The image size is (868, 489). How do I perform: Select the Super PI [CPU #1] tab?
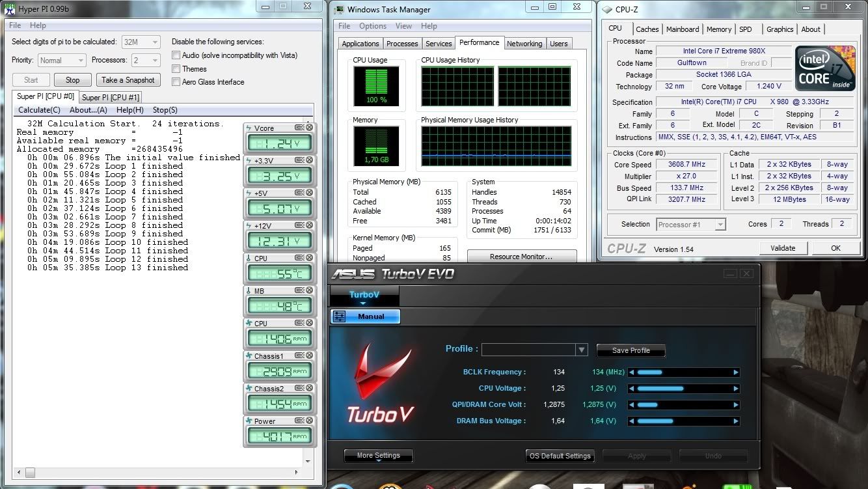(x=111, y=97)
